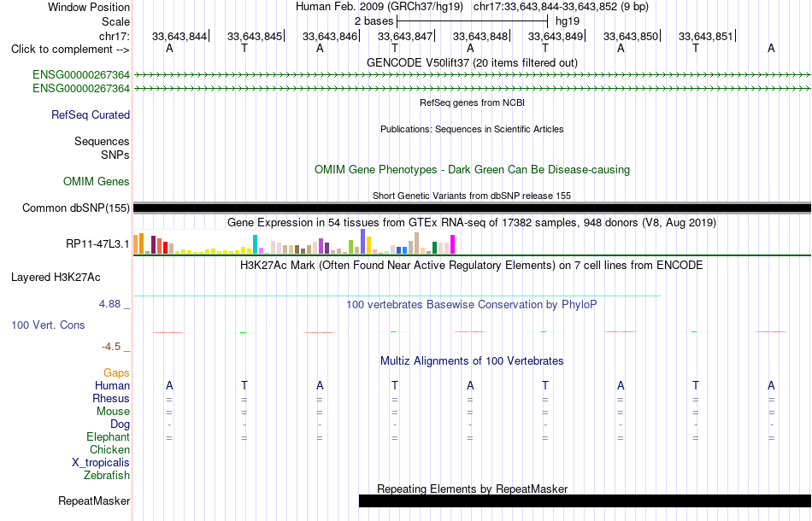The height and width of the screenshot is (521, 812).
Task: Click the Sequences track label
Action: tap(102, 141)
